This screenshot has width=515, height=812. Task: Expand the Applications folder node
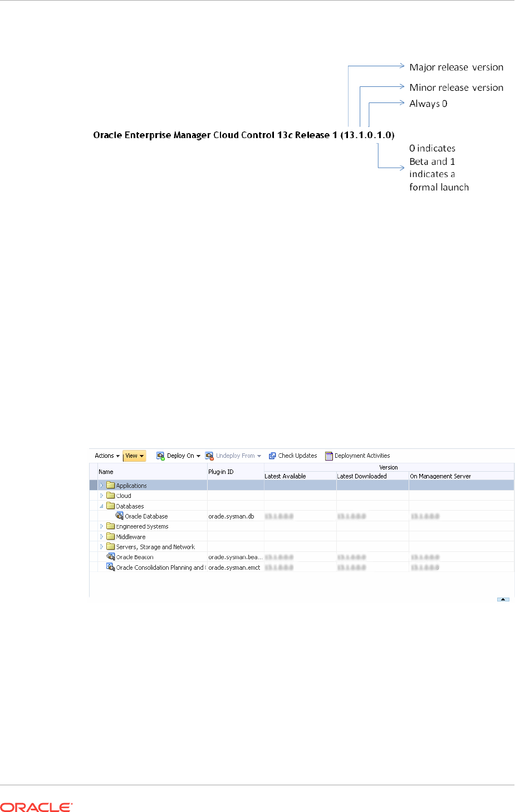pos(101,486)
